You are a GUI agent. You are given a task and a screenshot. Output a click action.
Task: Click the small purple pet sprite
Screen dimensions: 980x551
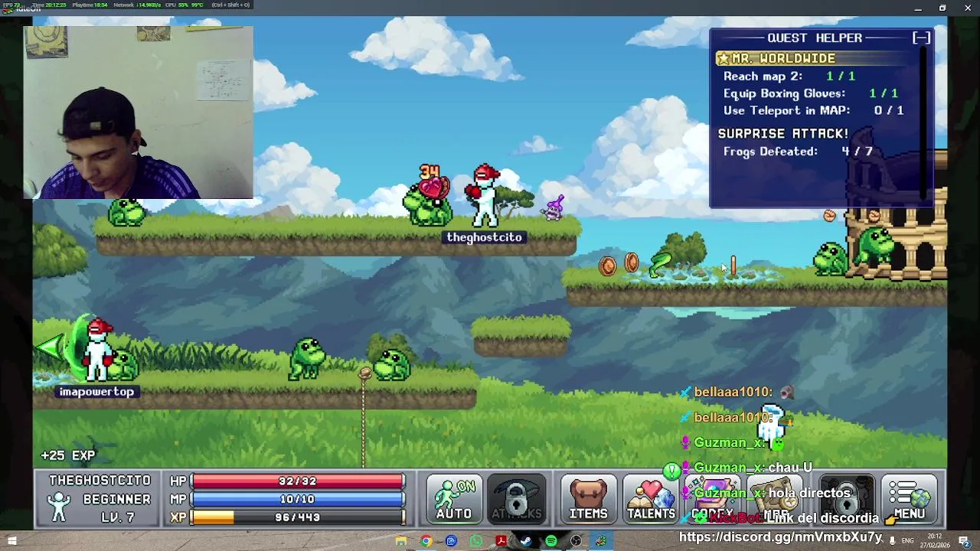(554, 207)
